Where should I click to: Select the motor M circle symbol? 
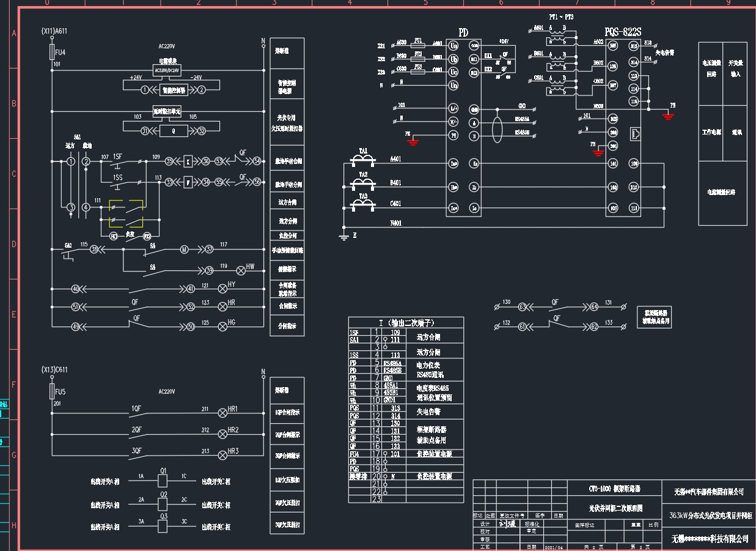[184, 249]
